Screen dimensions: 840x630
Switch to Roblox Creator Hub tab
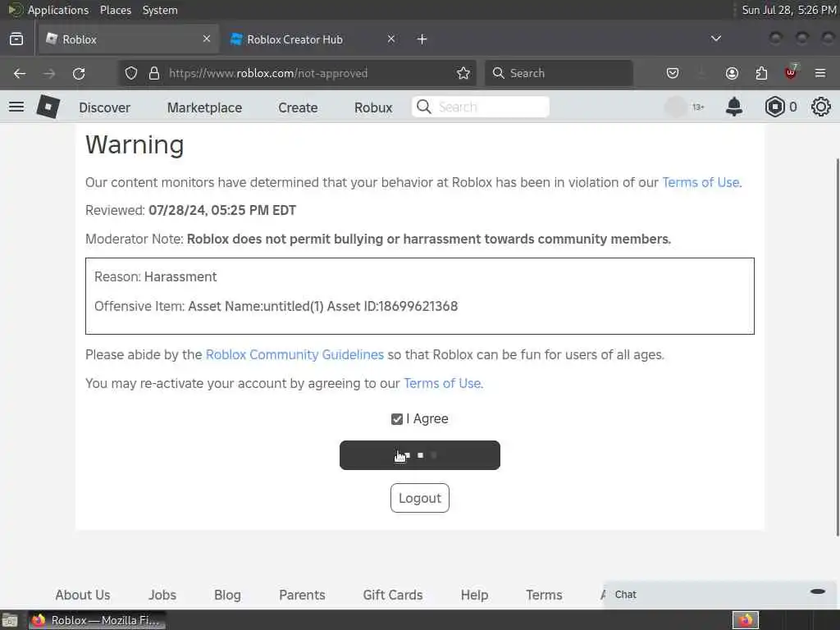(x=313, y=39)
